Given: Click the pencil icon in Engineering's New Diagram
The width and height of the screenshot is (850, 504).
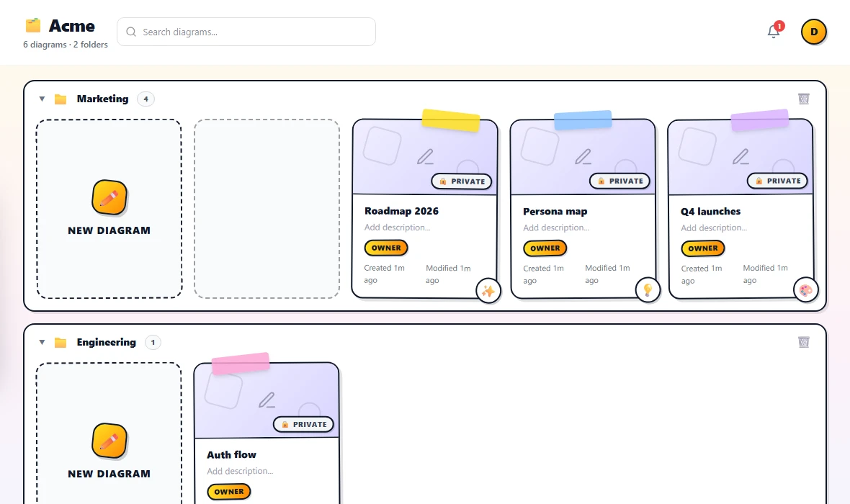Looking at the screenshot, I should click(x=109, y=441).
